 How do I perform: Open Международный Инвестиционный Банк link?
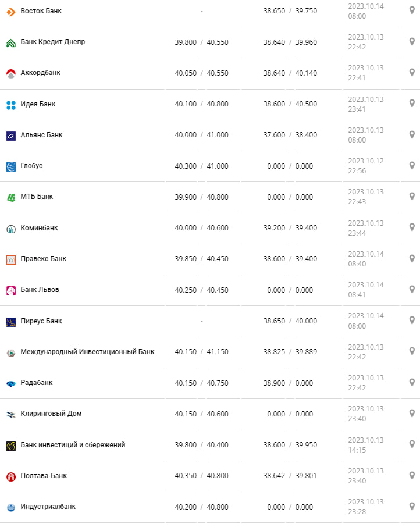(87, 352)
